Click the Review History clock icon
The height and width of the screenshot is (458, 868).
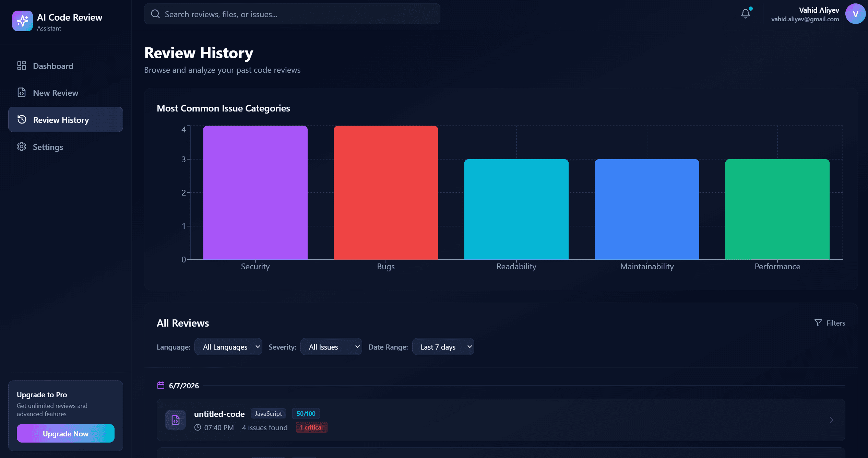(x=22, y=119)
